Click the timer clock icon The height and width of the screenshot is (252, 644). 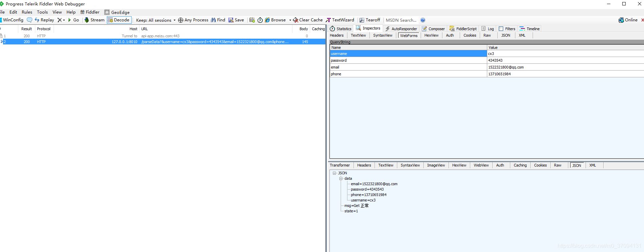[260, 20]
